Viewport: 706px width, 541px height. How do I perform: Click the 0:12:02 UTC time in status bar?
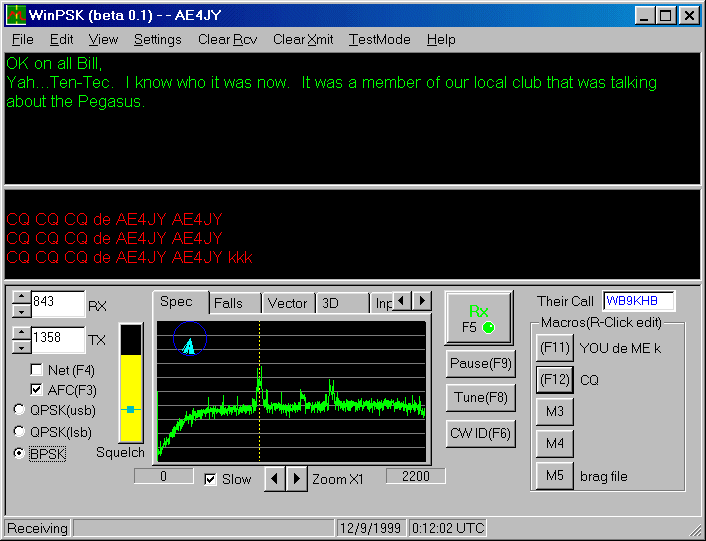[448, 528]
